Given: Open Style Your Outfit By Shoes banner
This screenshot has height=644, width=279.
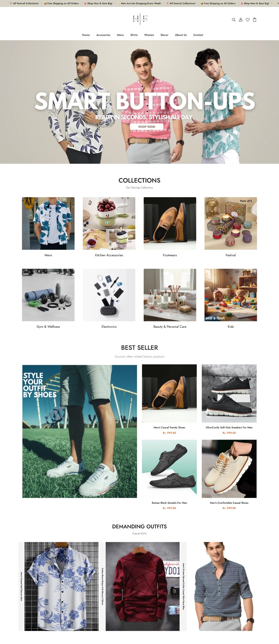Looking at the screenshot, I should 80,431.
